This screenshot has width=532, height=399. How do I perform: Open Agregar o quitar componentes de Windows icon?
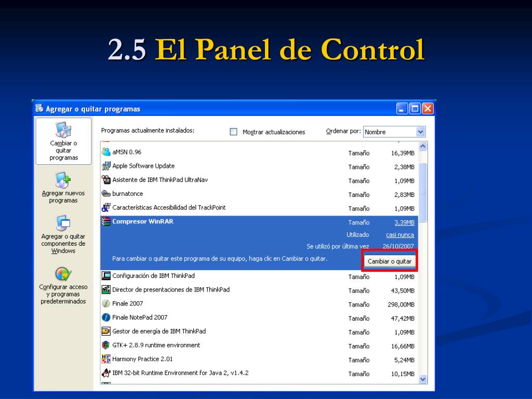(x=63, y=223)
